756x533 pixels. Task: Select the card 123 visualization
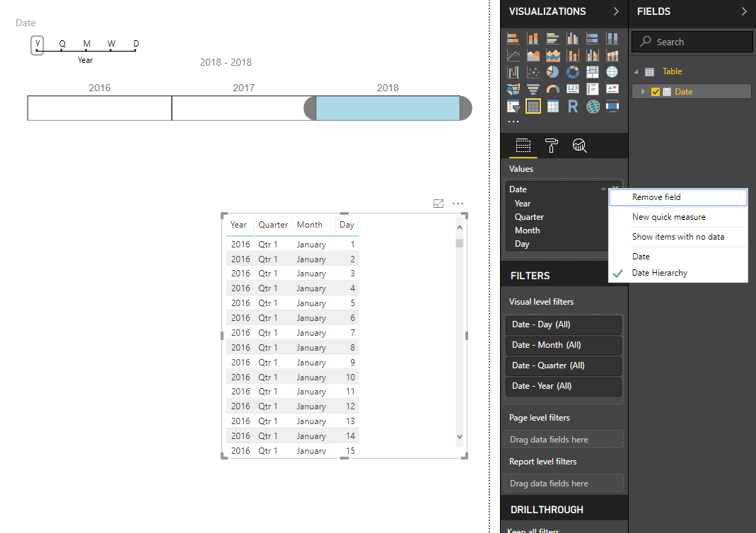(x=572, y=89)
